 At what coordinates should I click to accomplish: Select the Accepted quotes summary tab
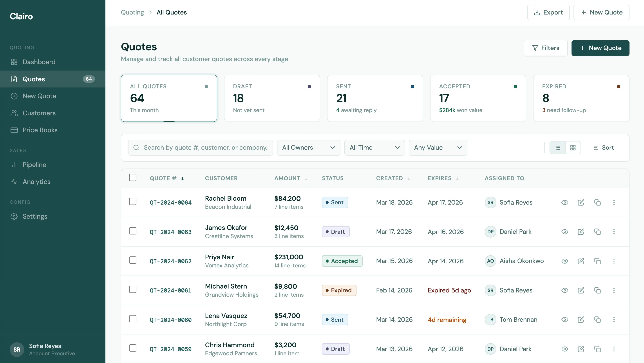(x=478, y=98)
